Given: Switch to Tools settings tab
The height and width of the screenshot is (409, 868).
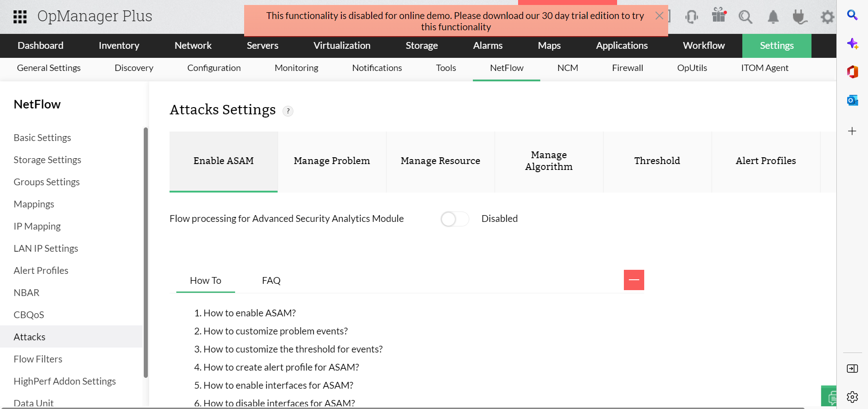Looking at the screenshot, I should pyautogui.click(x=446, y=68).
